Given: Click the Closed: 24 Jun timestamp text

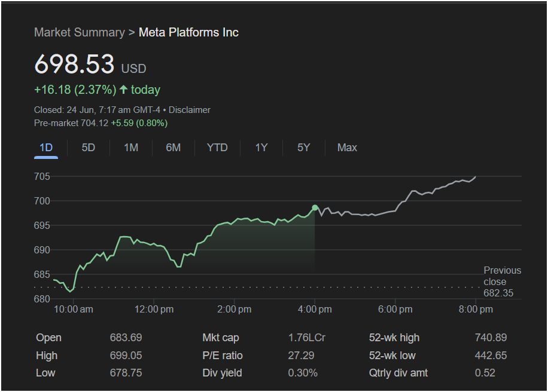Looking at the screenshot, I should (x=97, y=110).
